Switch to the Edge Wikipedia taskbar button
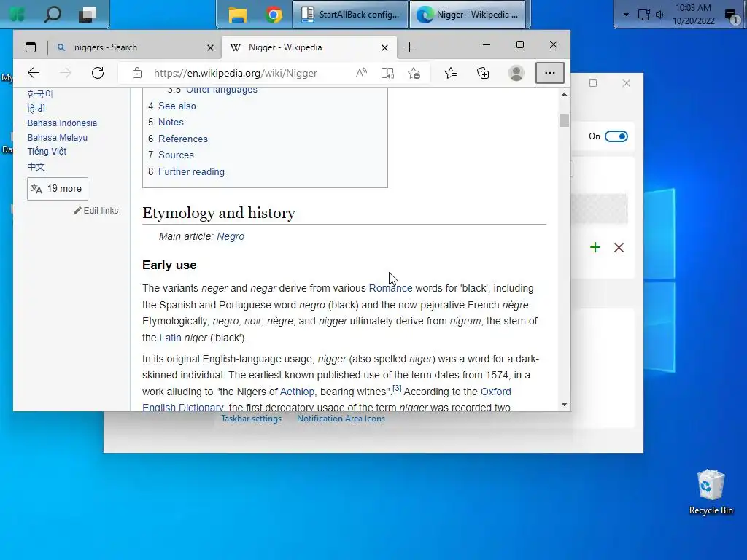 pos(468,15)
